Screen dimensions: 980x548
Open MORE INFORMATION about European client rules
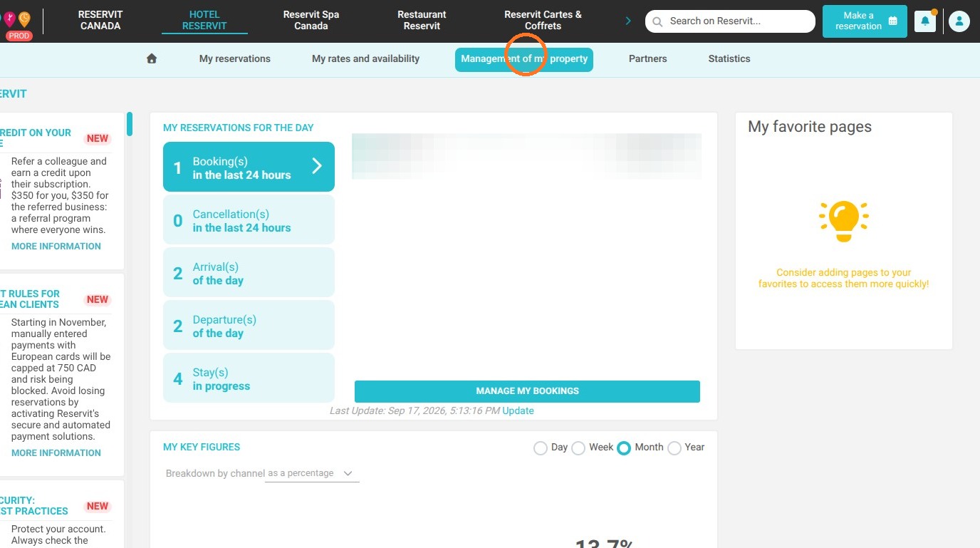56,453
